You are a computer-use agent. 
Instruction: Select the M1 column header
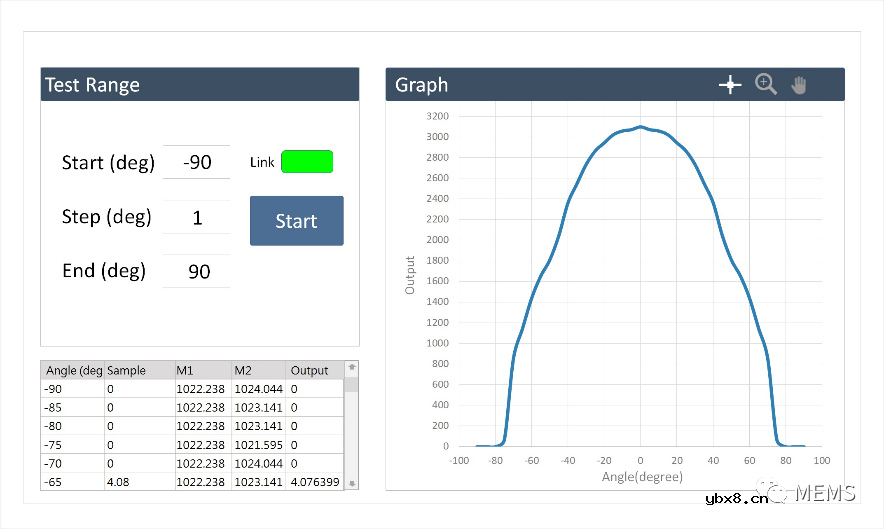coord(202,370)
